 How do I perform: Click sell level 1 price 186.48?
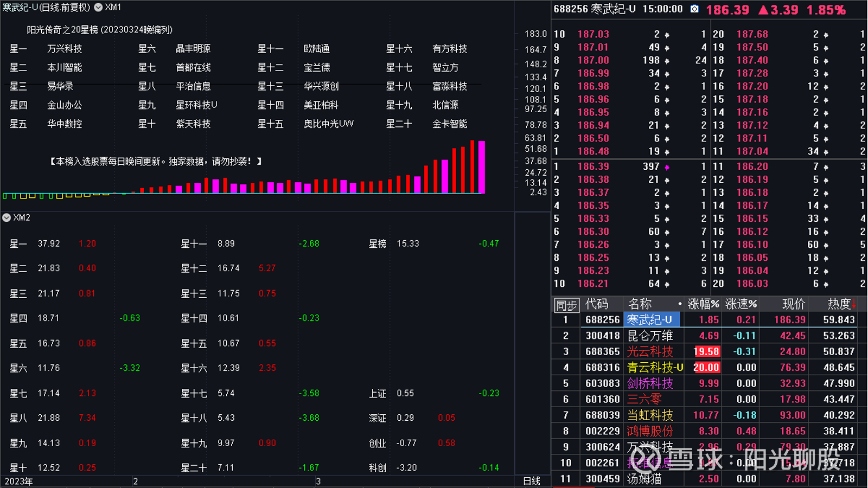click(x=593, y=151)
